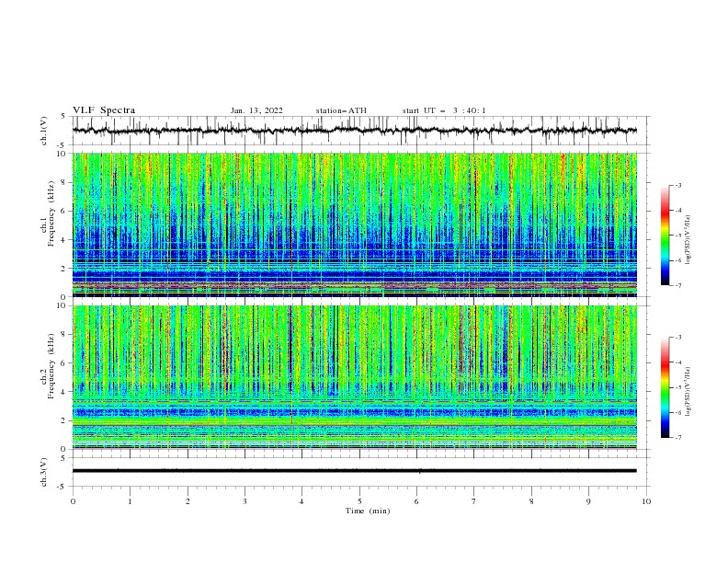Click the ch.1 spectrogram panel
Image resolution: width=728 pixels, height=563 pixels.
(x=354, y=224)
